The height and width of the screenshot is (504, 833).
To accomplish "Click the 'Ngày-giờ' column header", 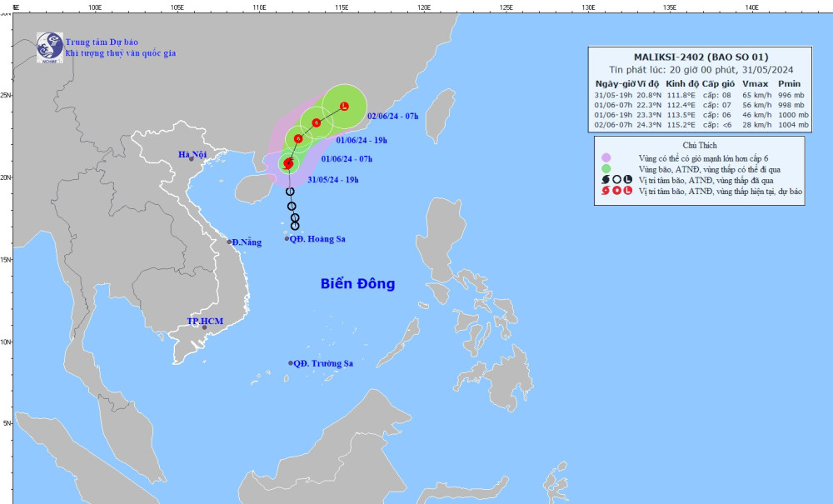I will click(x=615, y=84).
